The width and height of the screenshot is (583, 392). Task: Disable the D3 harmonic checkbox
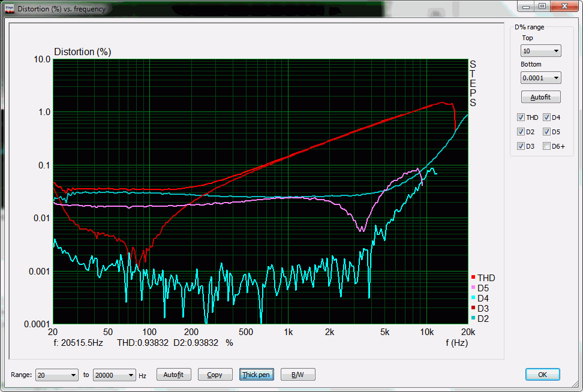pos(521,146)
